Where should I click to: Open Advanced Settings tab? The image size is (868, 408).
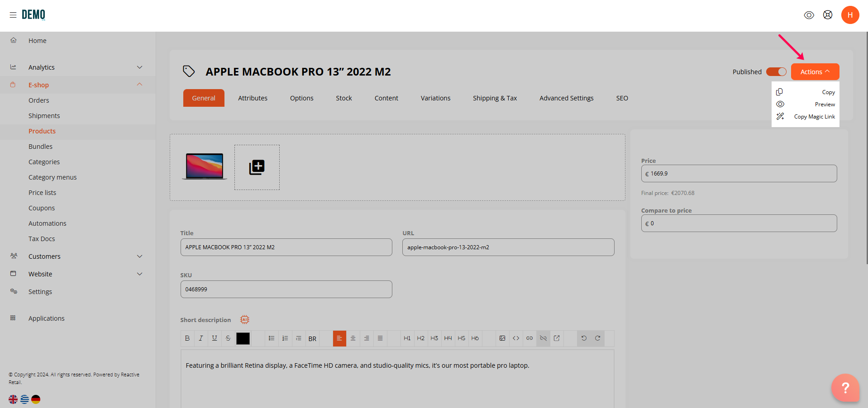566,98
